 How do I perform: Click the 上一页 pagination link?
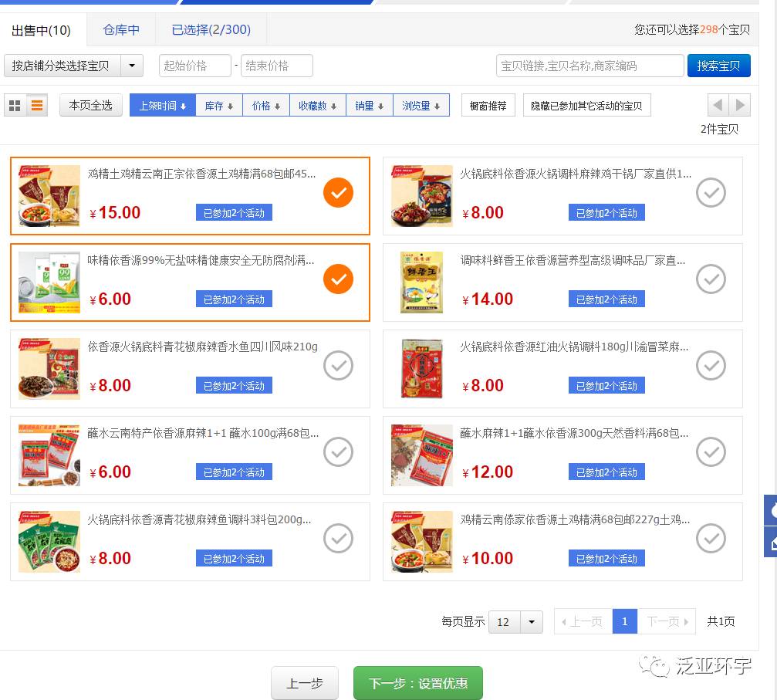click(x=583, y=621)
